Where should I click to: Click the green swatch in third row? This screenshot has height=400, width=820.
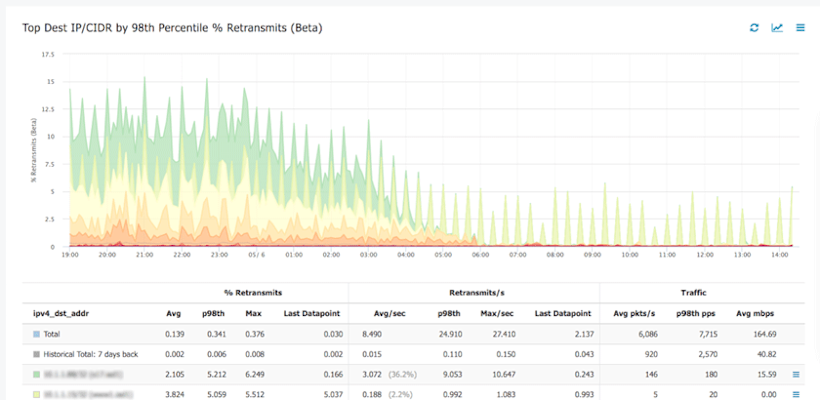[x=36, y=374]
